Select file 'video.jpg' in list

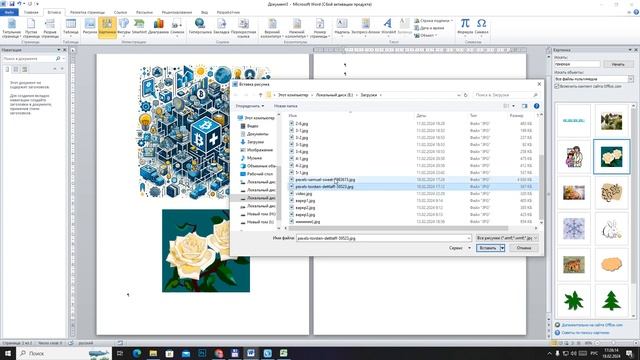pyautogui.click(x=304, y=194)
